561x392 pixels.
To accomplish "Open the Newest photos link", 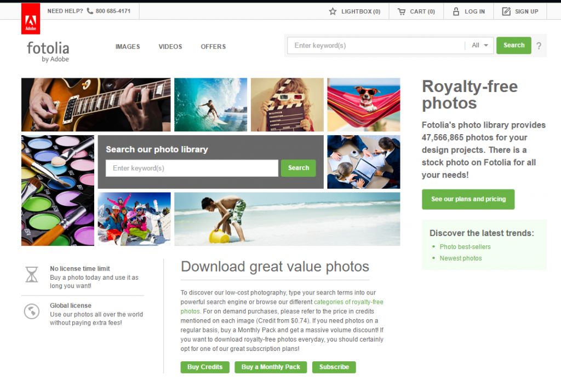I will click(x=461, y=258).
